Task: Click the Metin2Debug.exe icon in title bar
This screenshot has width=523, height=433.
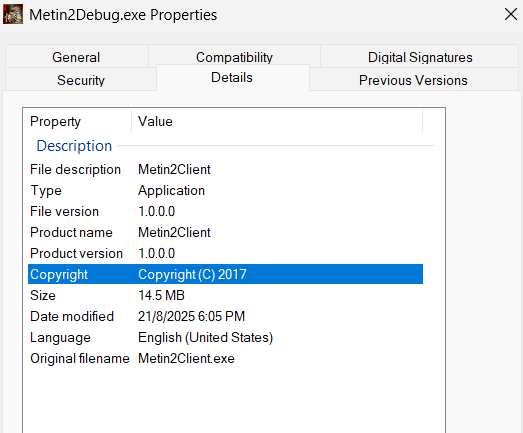Action: [13, 14]
